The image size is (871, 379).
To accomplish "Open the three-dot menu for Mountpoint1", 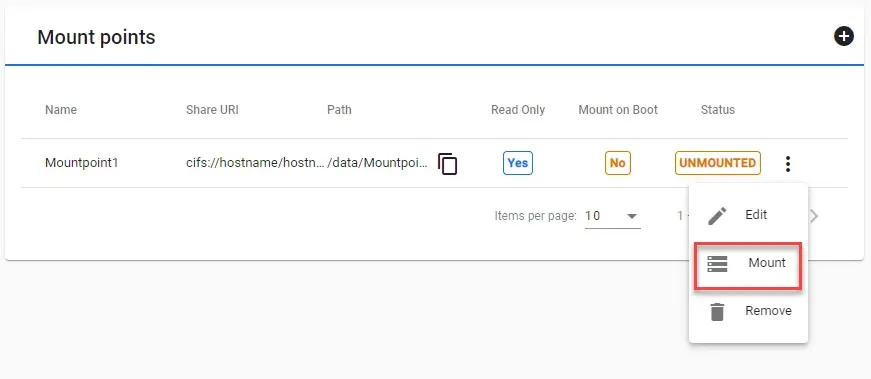I will pos(788,163).
